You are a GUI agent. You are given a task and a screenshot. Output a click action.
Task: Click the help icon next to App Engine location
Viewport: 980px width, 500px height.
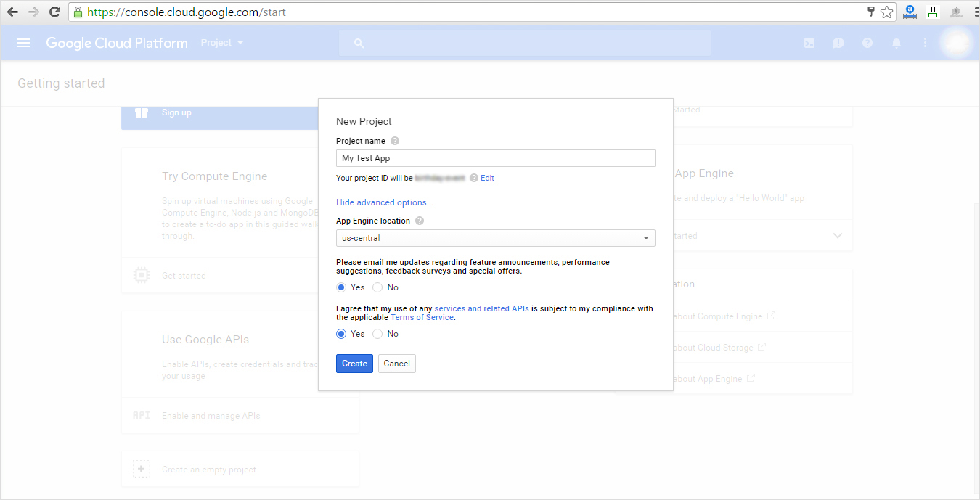(x=420, y=221)
